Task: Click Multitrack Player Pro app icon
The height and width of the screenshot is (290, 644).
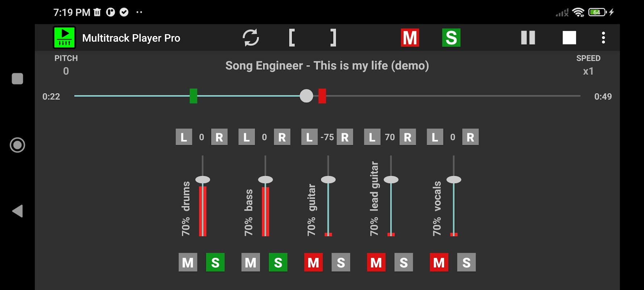Action: coord(64,38)
